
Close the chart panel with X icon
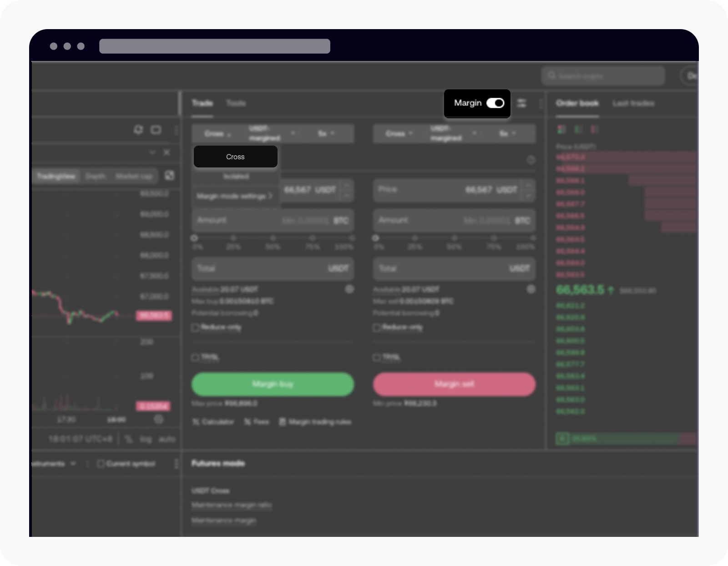(167, 152)
